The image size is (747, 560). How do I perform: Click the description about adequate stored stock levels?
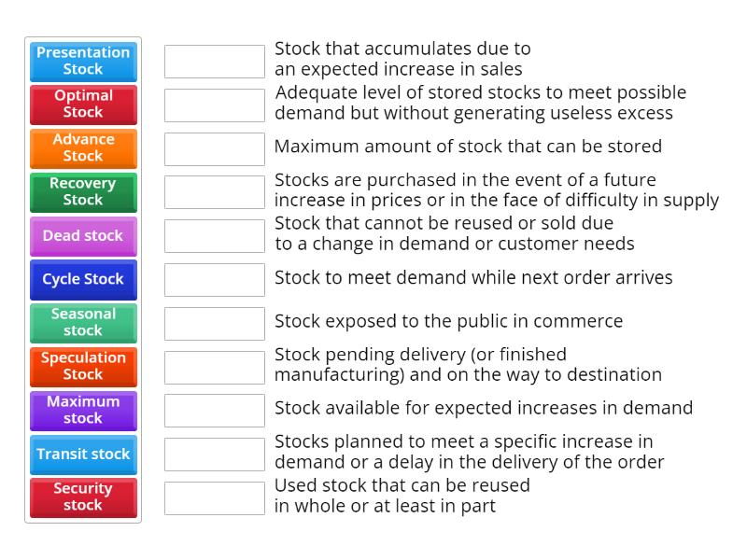pyautogui.click(x=480, y=103)
